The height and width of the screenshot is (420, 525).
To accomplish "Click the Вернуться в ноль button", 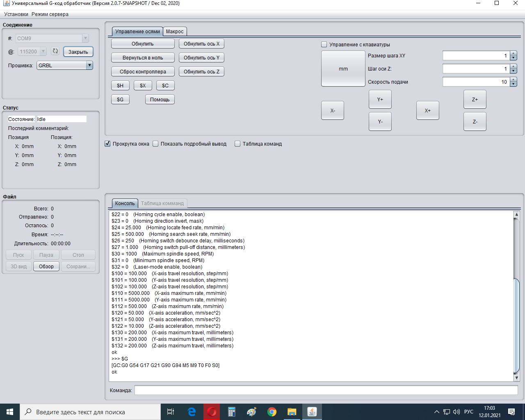I will coord(143,58).
